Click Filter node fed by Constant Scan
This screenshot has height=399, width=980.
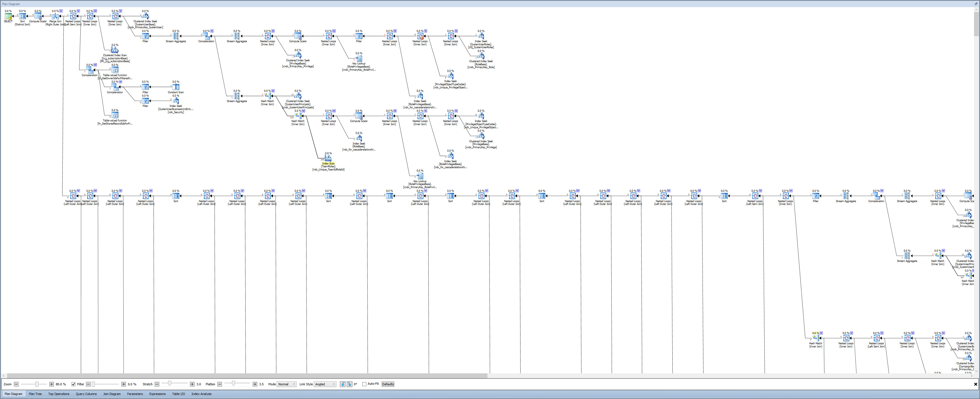click(x=145, y=87)
